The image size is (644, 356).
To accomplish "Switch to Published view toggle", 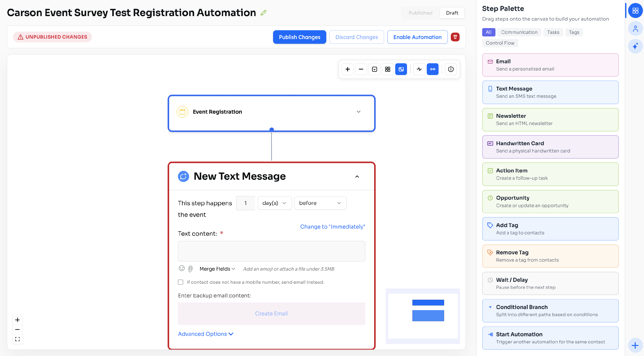I will pyautogui.click(x=420, y=13).
